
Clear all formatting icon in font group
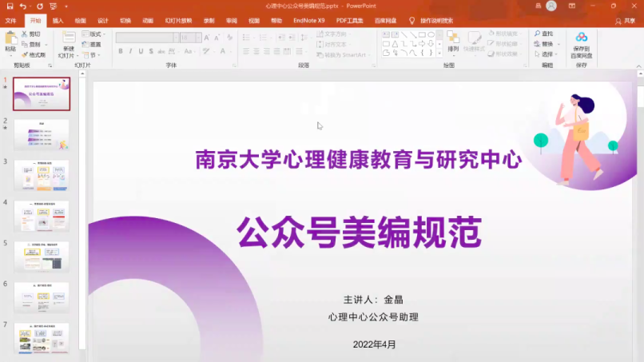pyautogui.click(x=229, y=38)
